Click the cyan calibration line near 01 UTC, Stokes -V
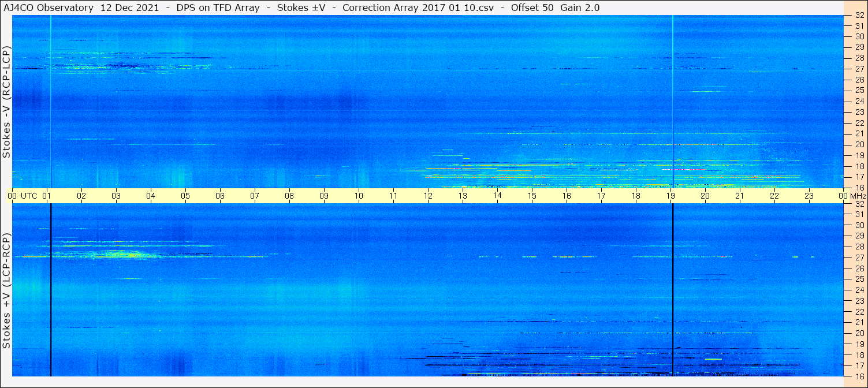 (51, 102)
